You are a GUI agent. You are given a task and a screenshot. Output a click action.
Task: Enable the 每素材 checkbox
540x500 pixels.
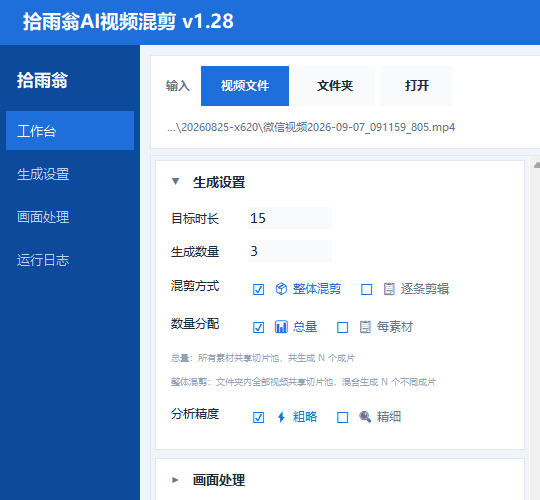[x=342, y=327]
